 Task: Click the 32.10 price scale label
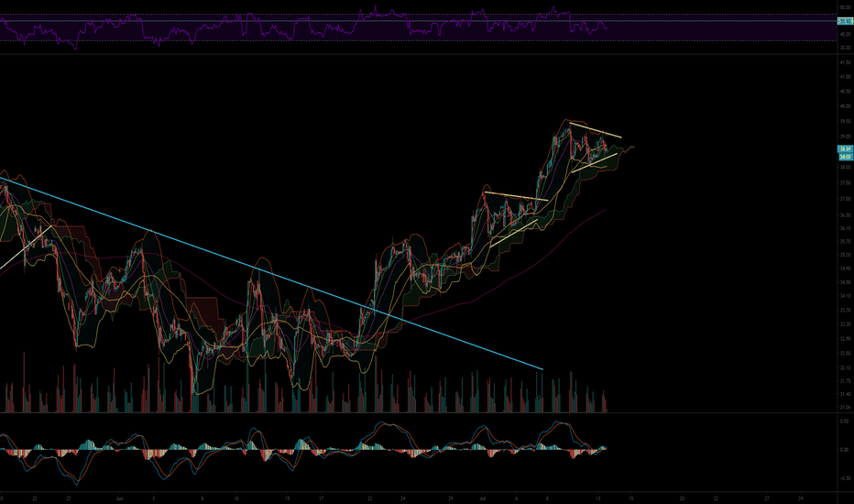pyautogui.click(x=846, y=367)
